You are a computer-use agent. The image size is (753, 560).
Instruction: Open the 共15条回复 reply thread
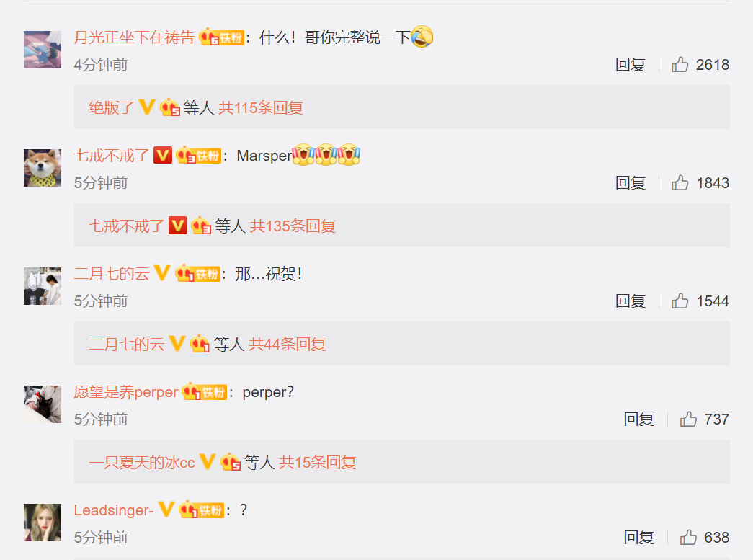point(318,462)
